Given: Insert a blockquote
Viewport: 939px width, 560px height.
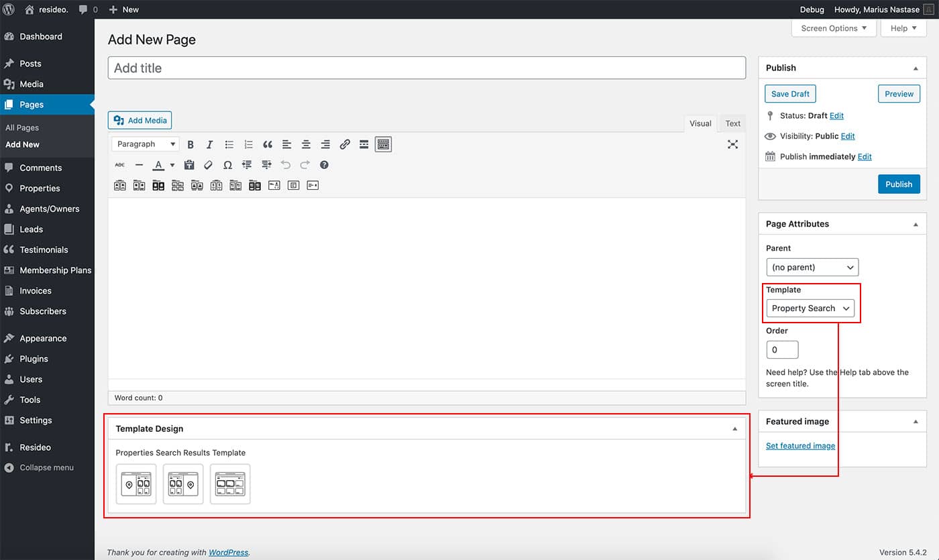Looking at the screenshot, I should pos(268,144).
